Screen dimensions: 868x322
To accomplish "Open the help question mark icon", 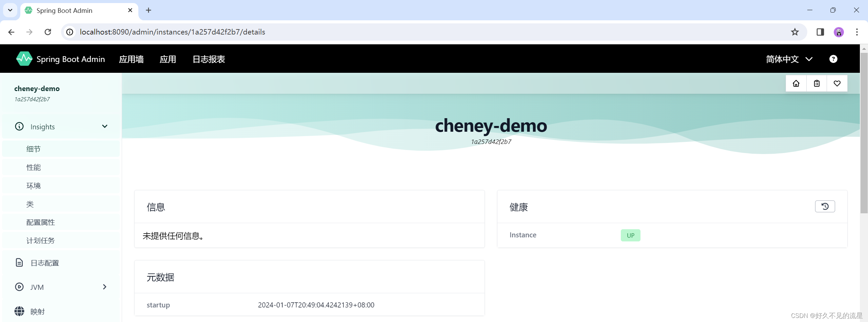I will [833, 59].
